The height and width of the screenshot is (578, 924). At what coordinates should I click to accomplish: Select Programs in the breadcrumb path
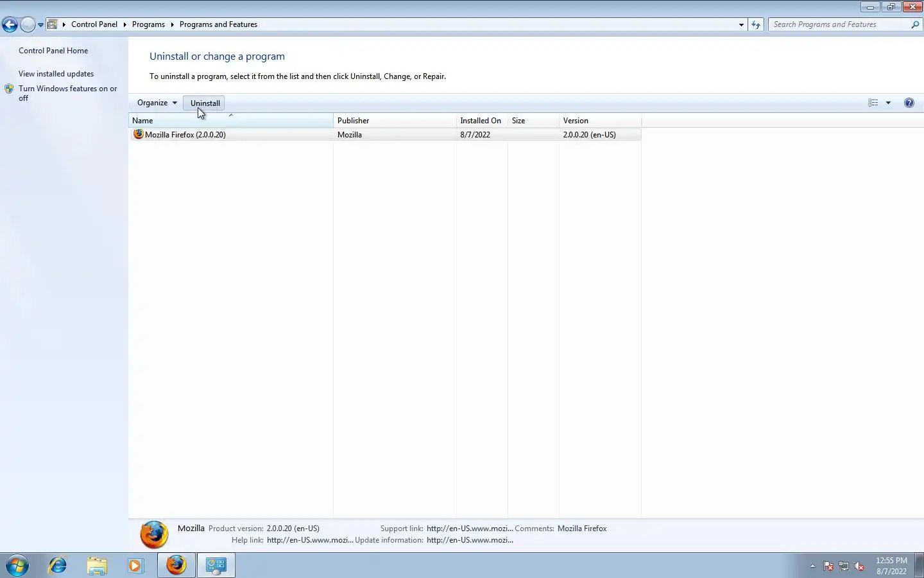[x=148, y=24]
